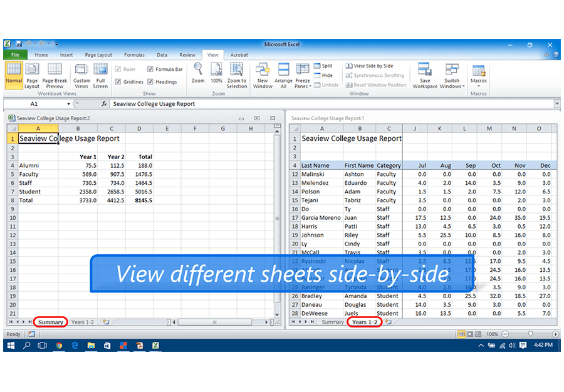The height and width of the screenshot is (392, 564).
Task: Zoom out with the status bar minus button
Action: [x=505, y=334]
